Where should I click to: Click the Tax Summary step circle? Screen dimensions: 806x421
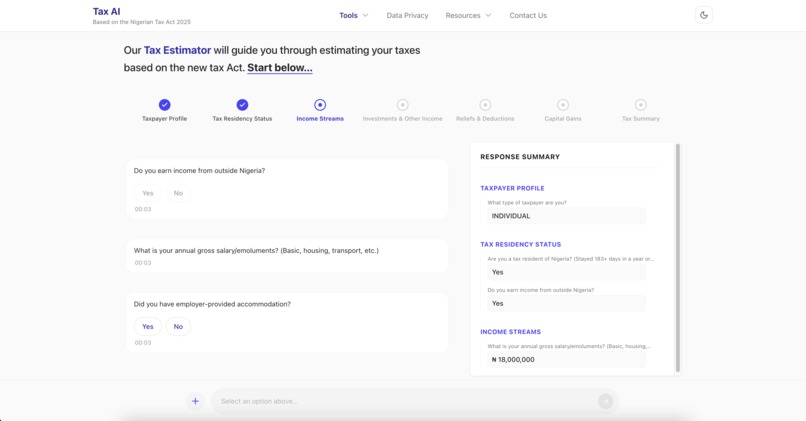pyautogui.click(x=640, y=105)
